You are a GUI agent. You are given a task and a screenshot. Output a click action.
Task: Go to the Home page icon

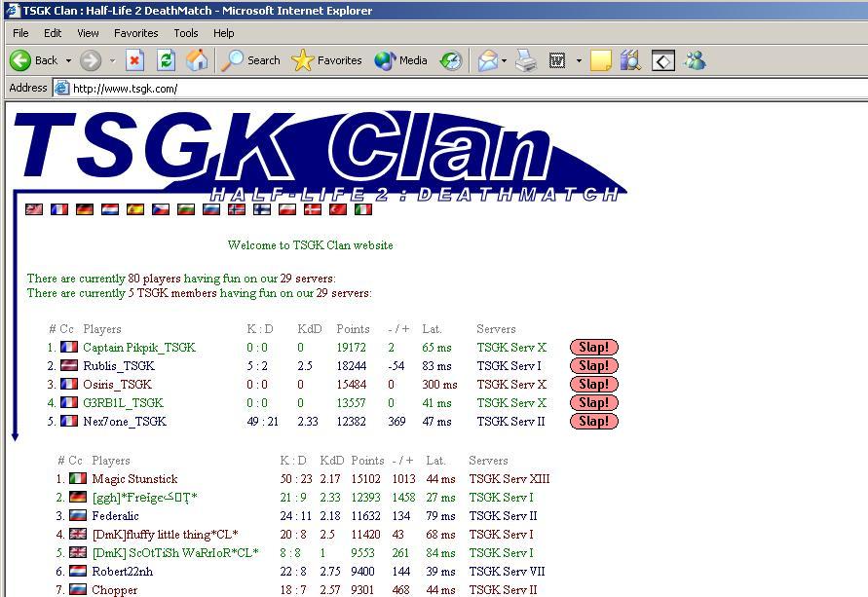(197, 60)
